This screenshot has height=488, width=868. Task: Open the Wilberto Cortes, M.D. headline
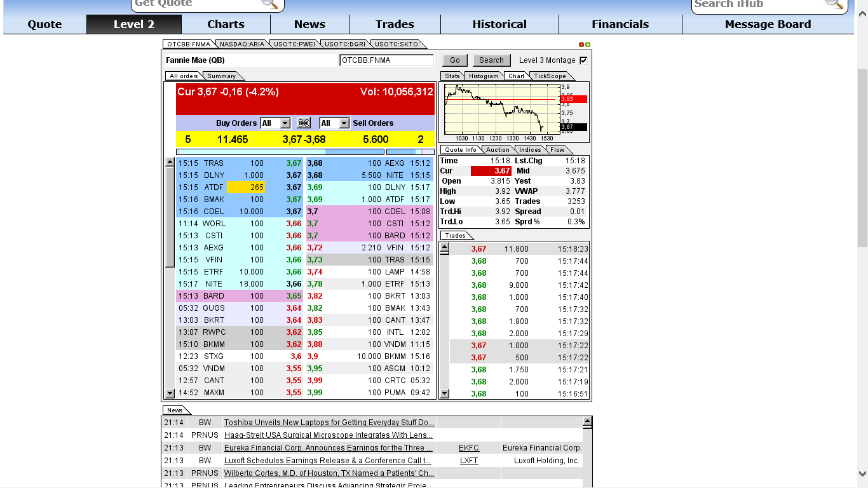[x=329, y=473]
